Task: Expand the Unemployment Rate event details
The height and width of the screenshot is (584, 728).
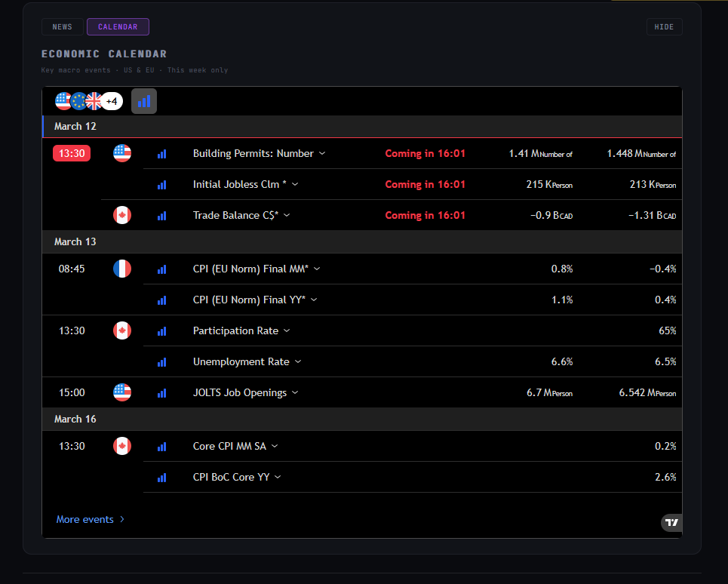Action: point(247,361)
